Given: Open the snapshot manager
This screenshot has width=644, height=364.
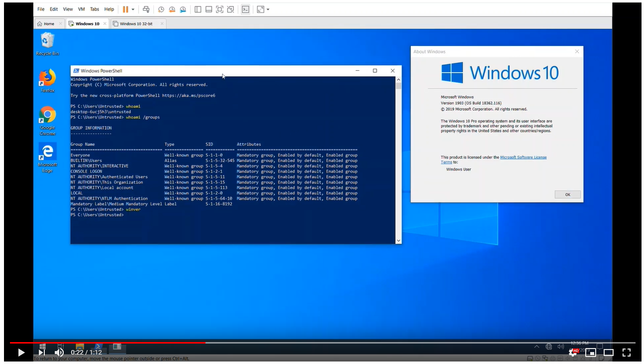Looking at the screenshot, I should (x=182, y=9).
